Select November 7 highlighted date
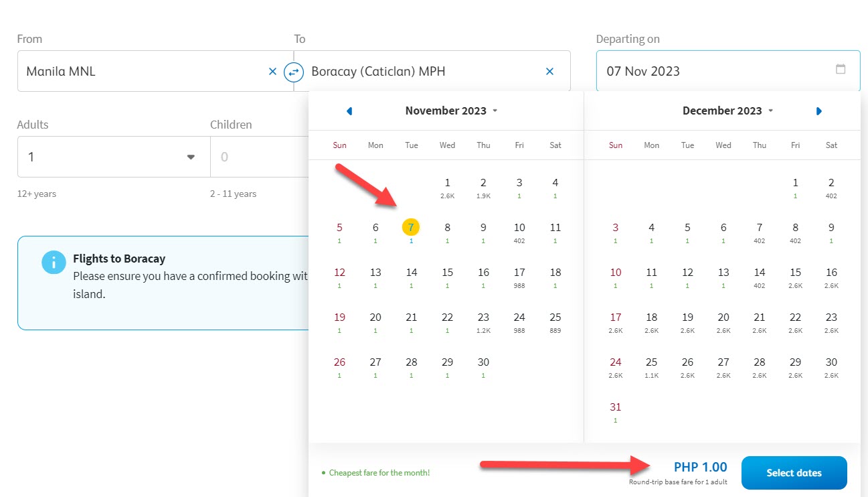868x497 pixels. pos(411,228)
